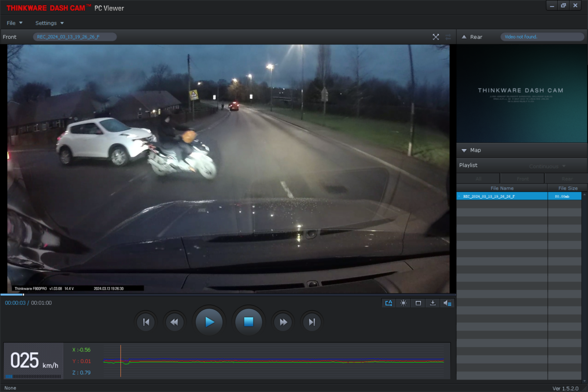Skip to next file
Screen dimensions: 588x392
312,322
